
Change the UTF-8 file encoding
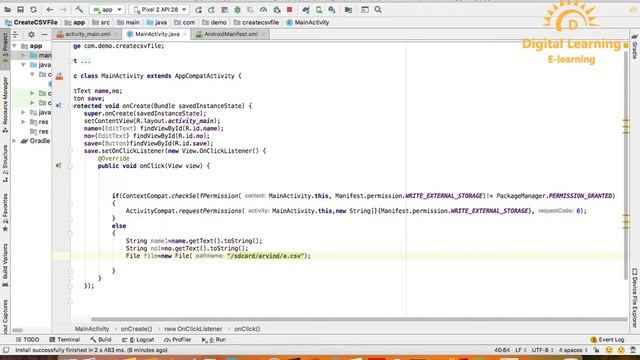pos(542,350)
